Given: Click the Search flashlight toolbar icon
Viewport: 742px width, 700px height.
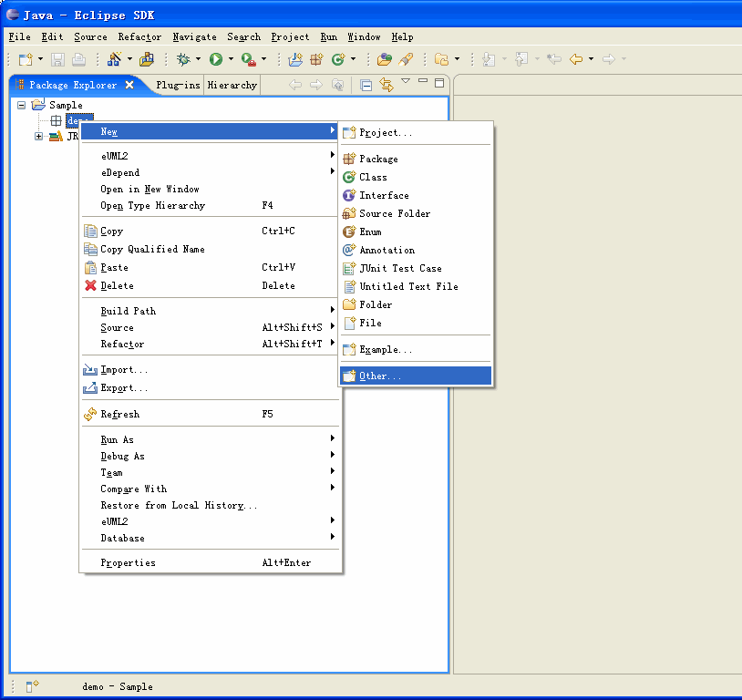Looking at the screenshot, I should click(406, 59).
